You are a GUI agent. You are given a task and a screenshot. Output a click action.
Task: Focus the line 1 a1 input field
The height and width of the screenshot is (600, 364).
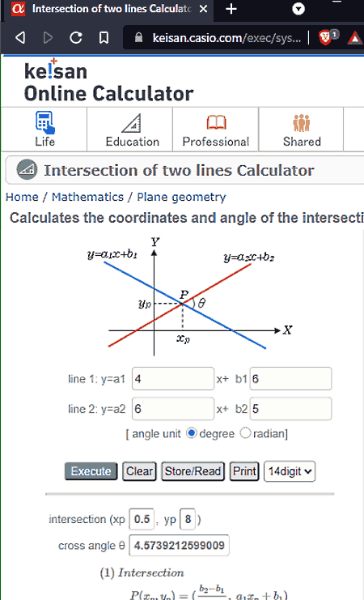(173, 378)
